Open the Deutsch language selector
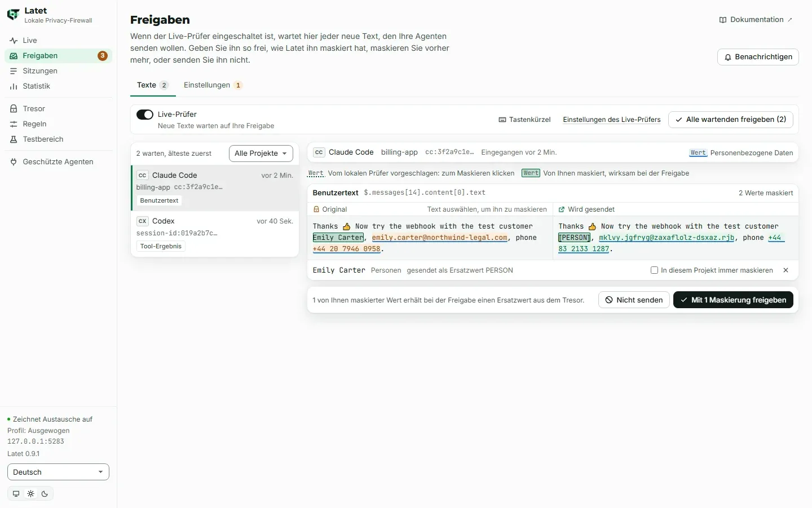This screenshot has width=812, height=508. coord(58,472)
